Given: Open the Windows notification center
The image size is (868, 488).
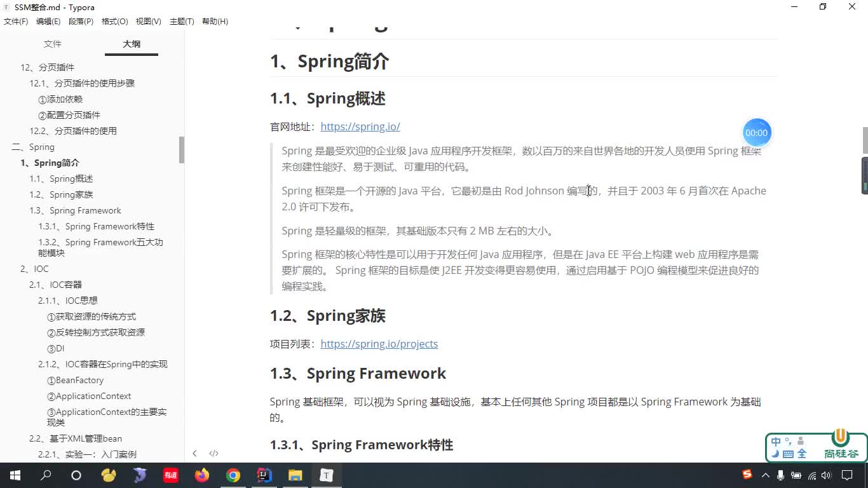Looking at the screenshot, I should point(847,475).
